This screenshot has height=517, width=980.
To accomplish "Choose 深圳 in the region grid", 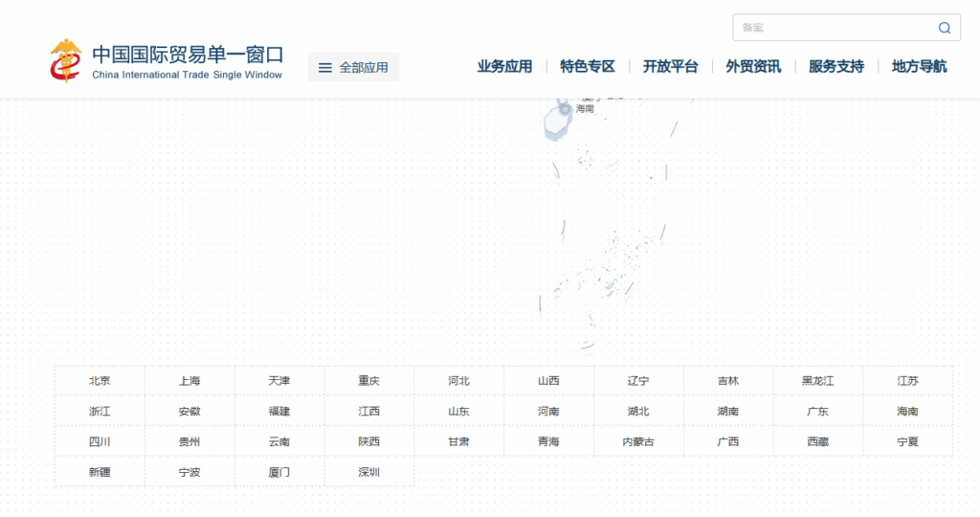I will (368, 472).
